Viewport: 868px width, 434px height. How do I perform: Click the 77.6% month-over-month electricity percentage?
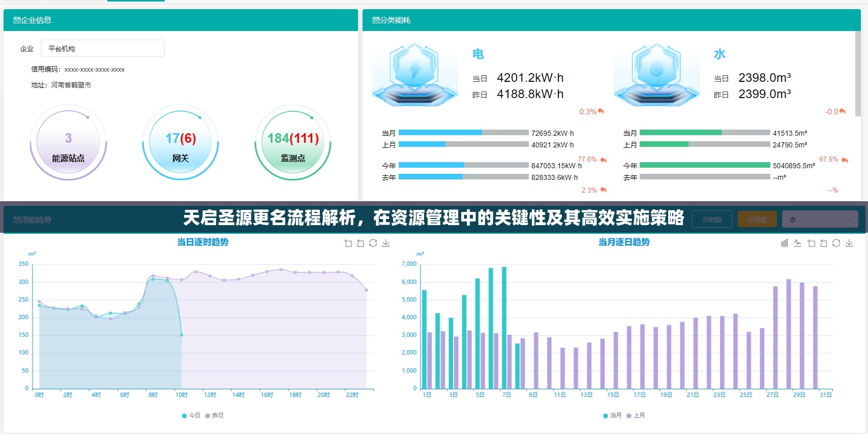[x=587, y=160]
